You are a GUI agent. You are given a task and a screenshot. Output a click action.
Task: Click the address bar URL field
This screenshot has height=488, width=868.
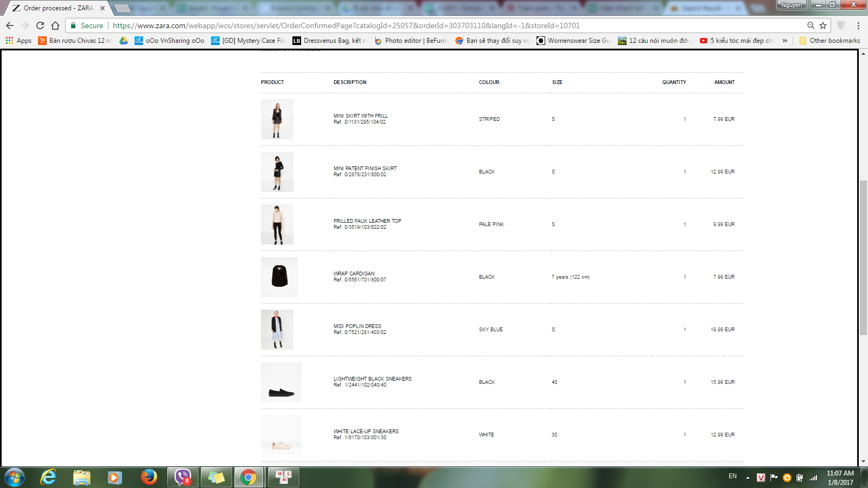pos(434,25)
